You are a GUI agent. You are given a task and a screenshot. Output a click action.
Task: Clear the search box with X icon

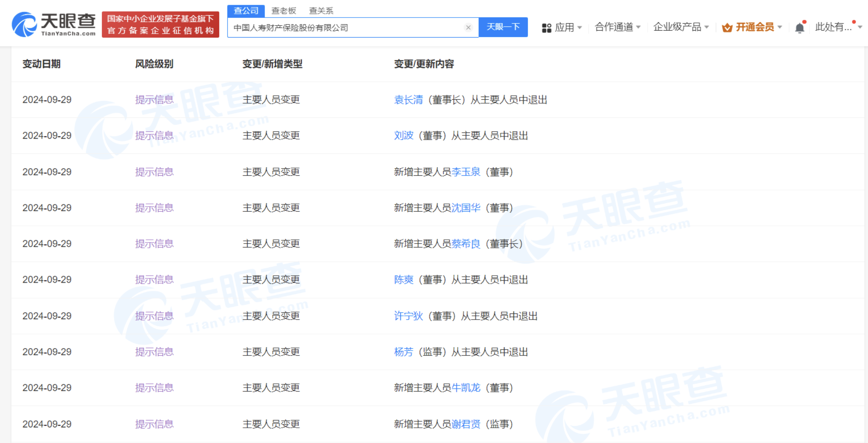coord(468,27)
